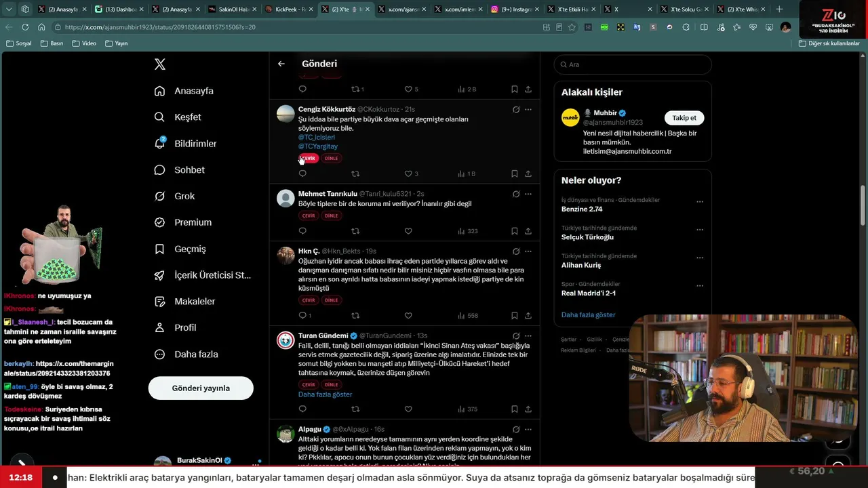View analytics showing 558 on Hkn Ç.'s post

coord(468,315)
